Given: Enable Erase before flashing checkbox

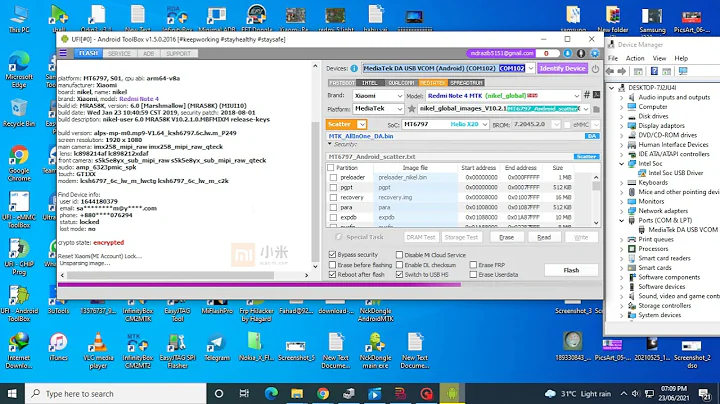Looking at the screenshot, I should tap(332, 265).
